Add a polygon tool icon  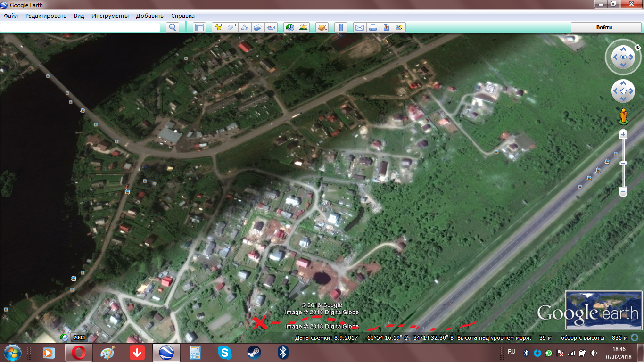231,27
